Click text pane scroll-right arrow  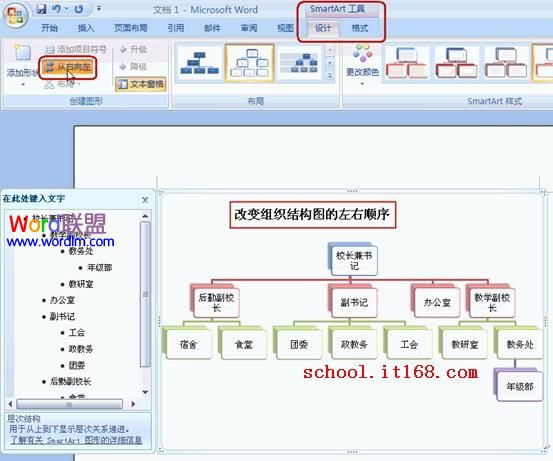tap(133, 404)
